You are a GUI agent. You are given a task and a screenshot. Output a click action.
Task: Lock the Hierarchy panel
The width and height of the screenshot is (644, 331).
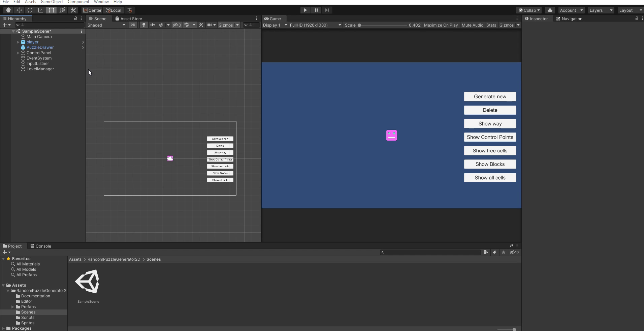pos(76,19)
